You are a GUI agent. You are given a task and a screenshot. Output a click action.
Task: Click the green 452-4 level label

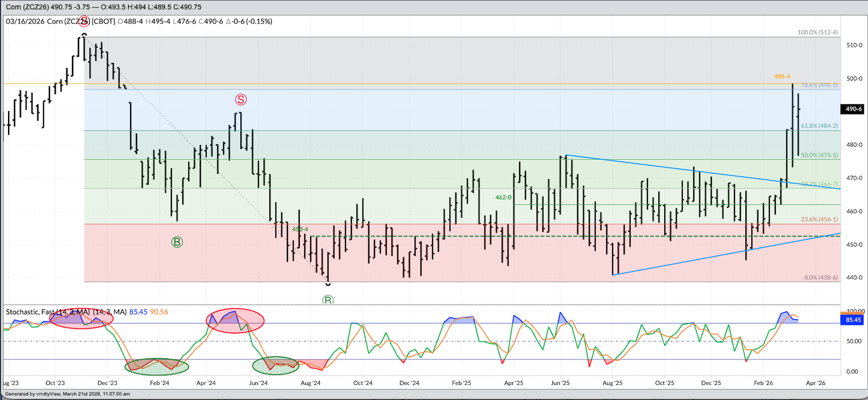[x=300, y=229]
